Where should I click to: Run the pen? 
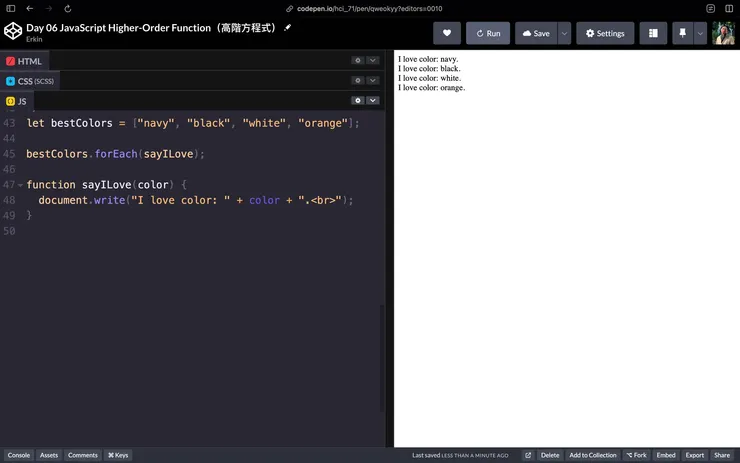pyautogui.click(x=488, y=33)
